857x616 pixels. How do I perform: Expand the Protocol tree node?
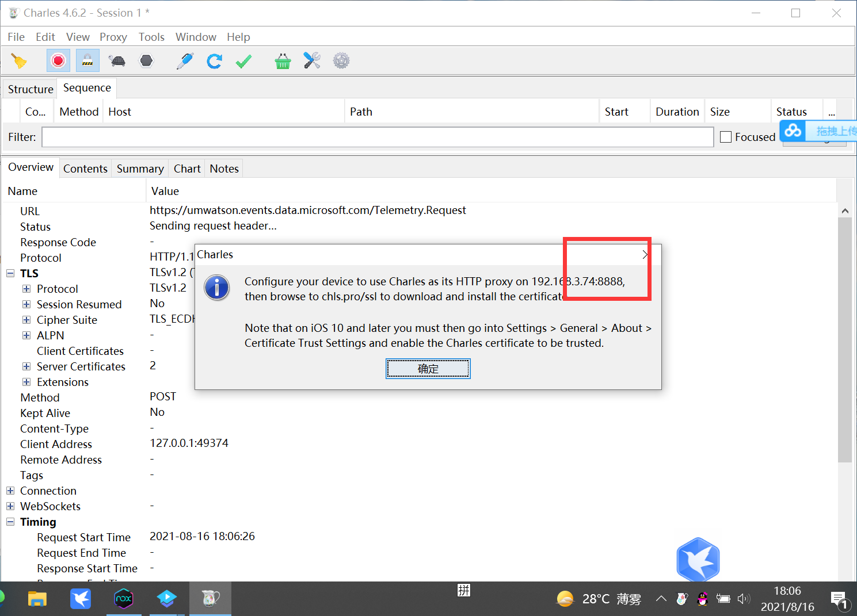(x=26, y=289)
